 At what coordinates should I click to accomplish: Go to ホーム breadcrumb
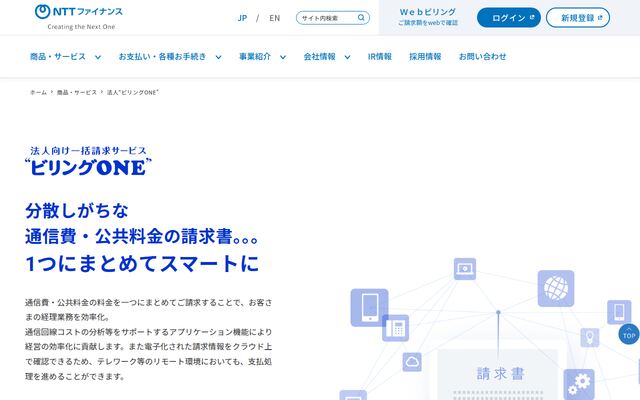click(x=38, y=93)
